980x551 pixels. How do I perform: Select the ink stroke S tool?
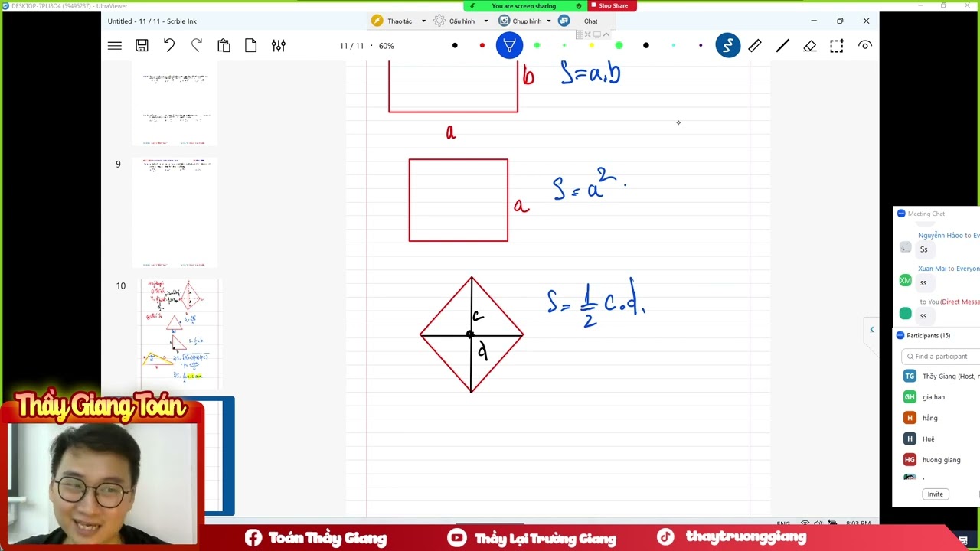pos(728,46)
